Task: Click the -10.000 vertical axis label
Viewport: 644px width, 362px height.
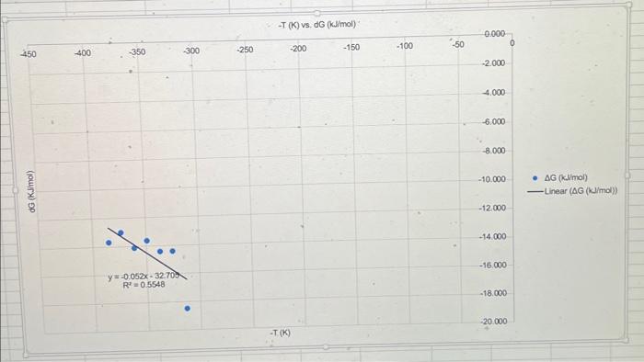Action: coord(491,179)
